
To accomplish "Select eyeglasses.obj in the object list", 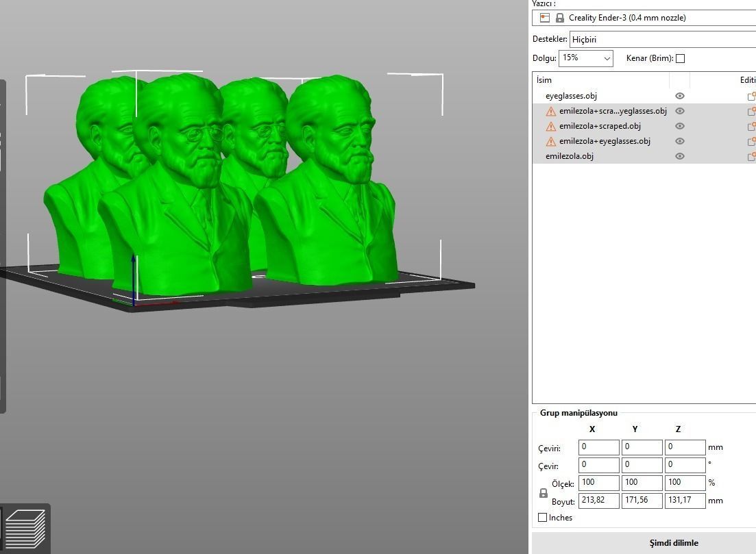I will (x=572, y=96).
